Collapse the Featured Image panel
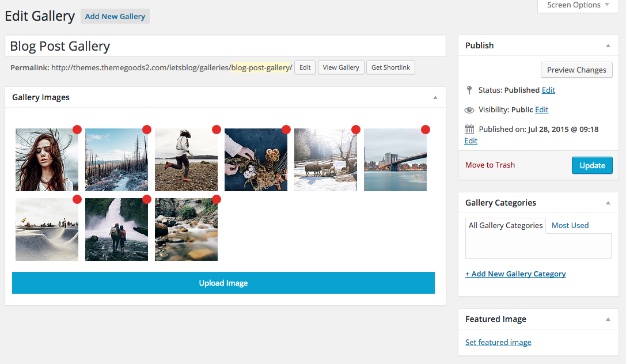 click(608, 319)
